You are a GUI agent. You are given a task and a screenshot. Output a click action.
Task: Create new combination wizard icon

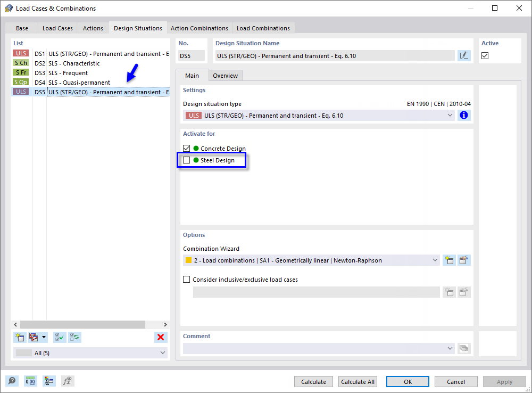point(449,260)
